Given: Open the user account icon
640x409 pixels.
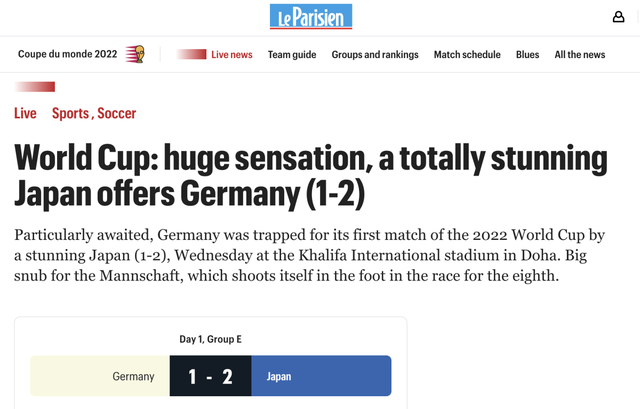Looking at the screenshot, I should tap(619, 17).
